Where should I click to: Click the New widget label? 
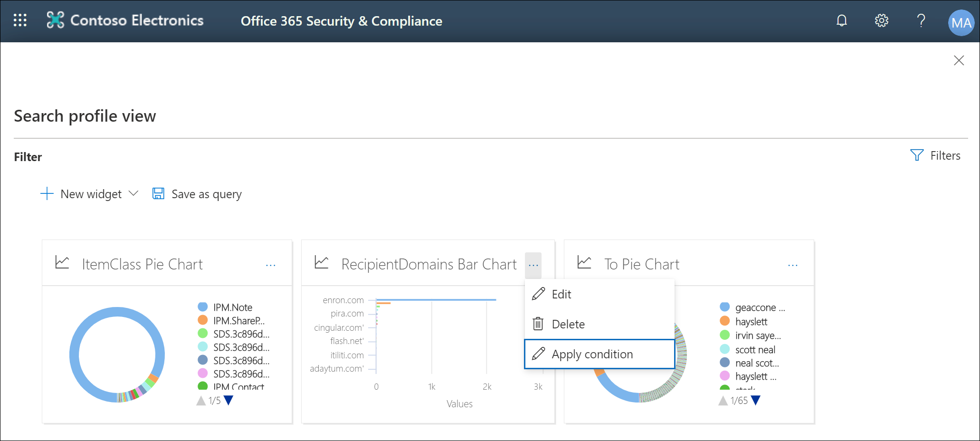91,194
